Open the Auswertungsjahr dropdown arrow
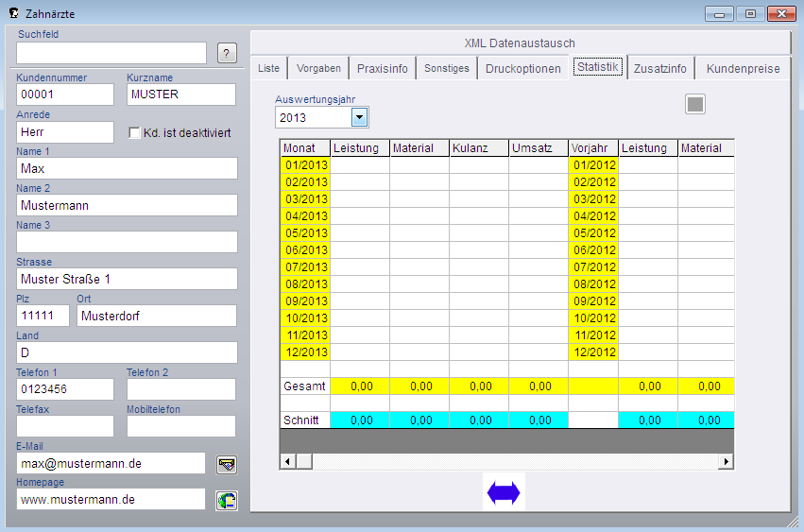The width and height of the screenshot is (804, 532). pyautogui.click(x=359, y=117)
